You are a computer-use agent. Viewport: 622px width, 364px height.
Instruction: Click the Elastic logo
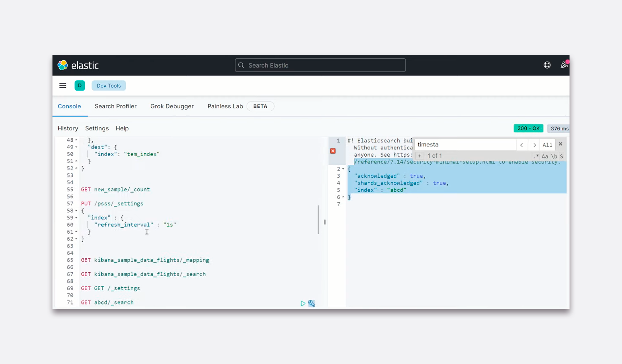tap(78, 65)
